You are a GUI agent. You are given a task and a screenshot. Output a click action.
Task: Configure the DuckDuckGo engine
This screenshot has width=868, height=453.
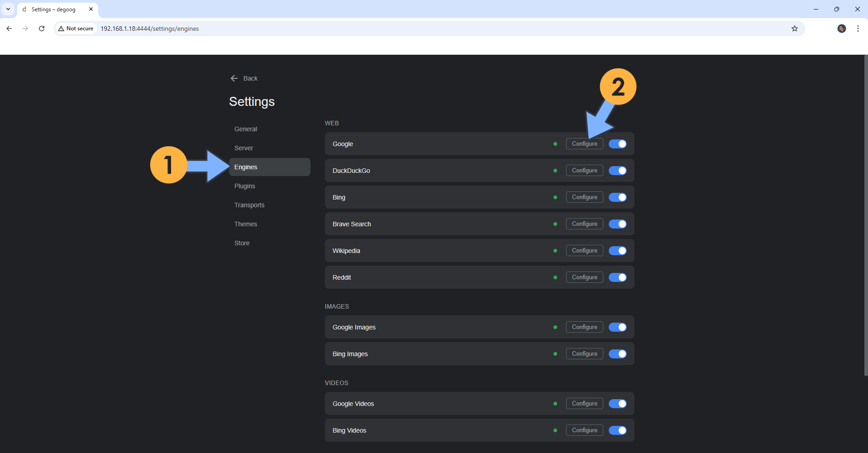(584, 170)
